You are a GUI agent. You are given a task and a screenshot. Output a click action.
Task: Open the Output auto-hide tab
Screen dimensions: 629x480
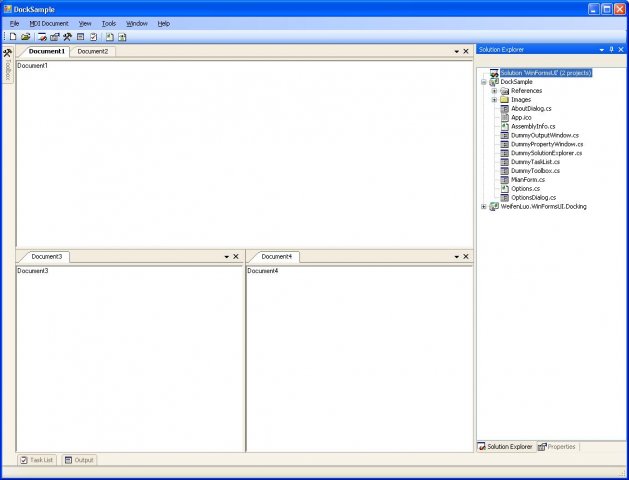click(79, 460)
